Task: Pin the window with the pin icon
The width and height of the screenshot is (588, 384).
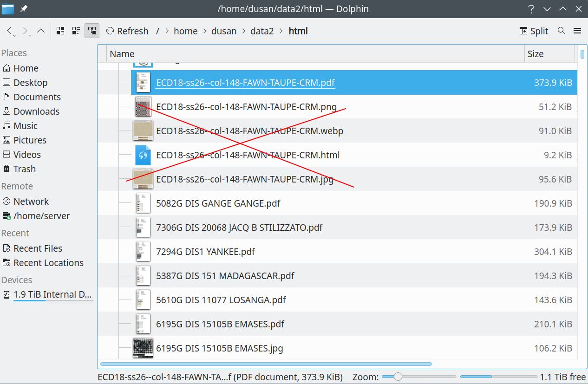Action: click(24, 9)
